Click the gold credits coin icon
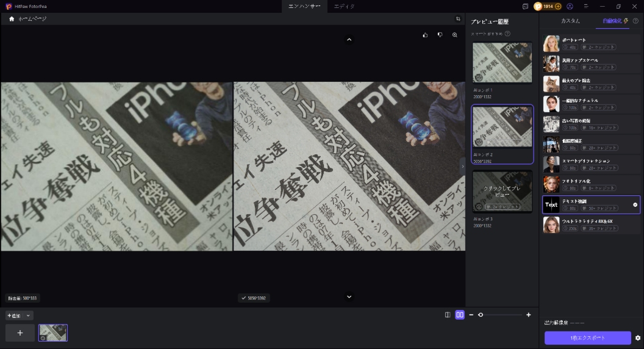The width and height of the screenshot is (644, 349). [538, 6]
